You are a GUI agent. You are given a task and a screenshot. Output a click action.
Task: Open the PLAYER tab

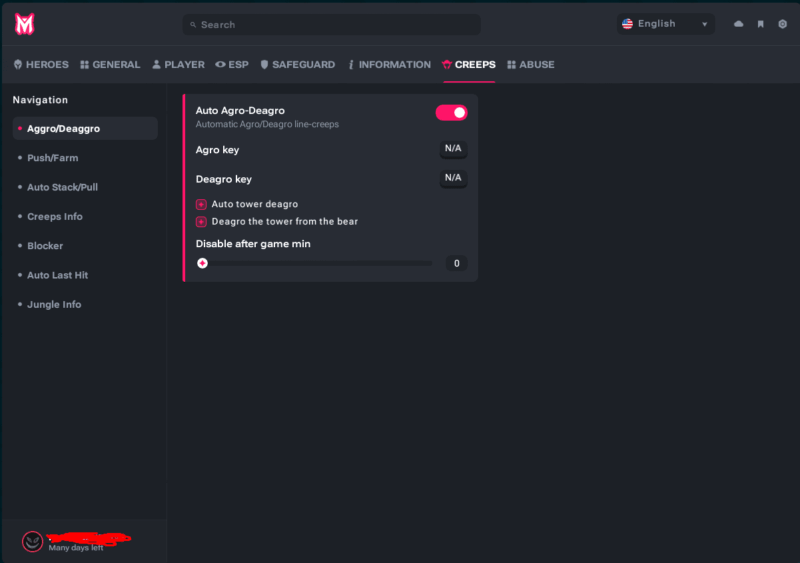pyautogui.click(x=178, y=64)
